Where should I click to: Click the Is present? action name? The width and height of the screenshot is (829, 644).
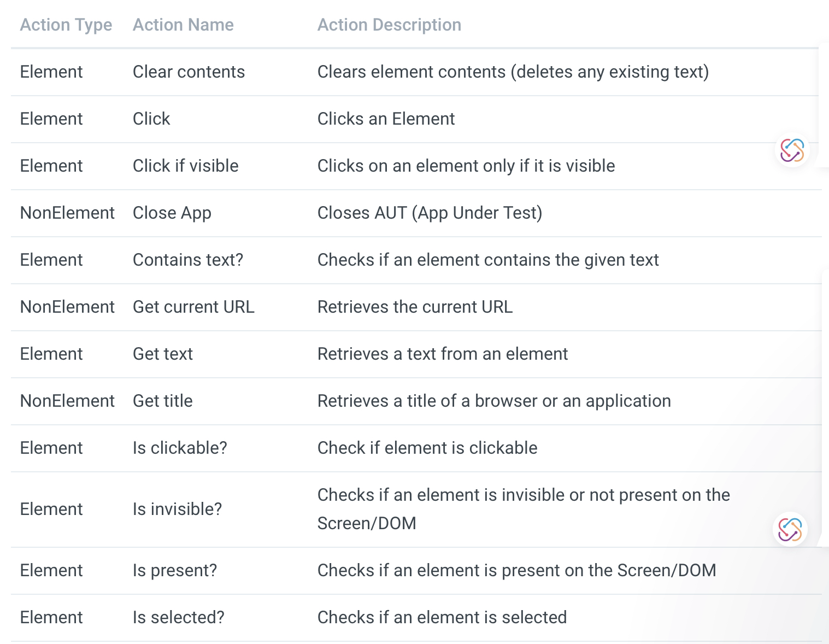(x=175, y=570)
